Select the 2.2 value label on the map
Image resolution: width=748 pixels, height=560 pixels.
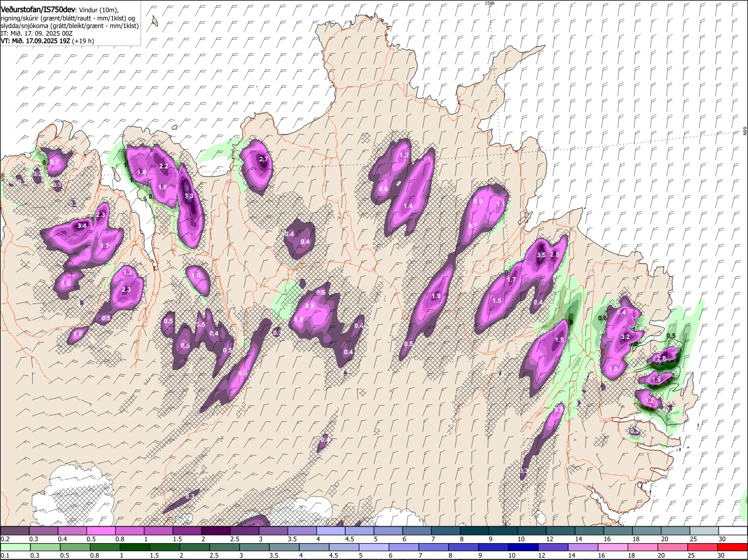click(164, 167)
